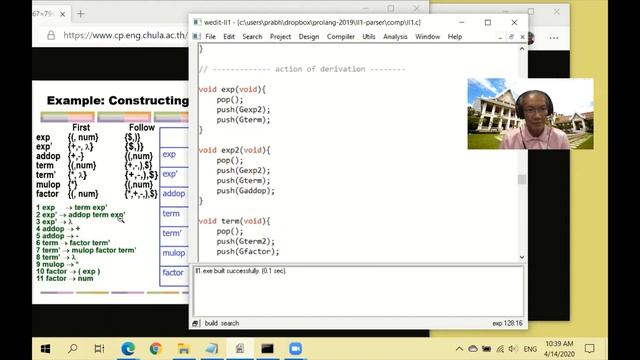Click the volume speaker tray icon
Viewport: 640px width, 360px height.
tap(513, 349)
